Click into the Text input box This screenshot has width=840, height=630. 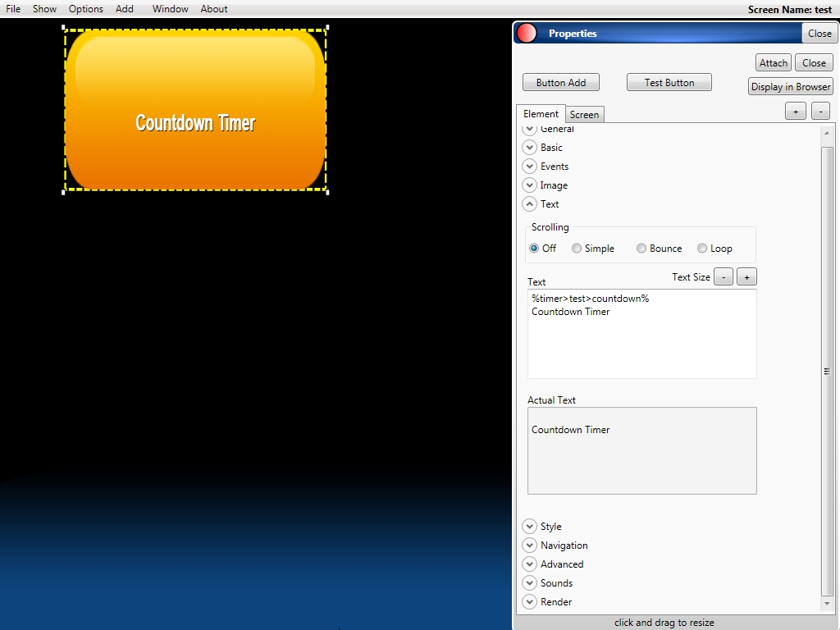(x=642, y=334)
